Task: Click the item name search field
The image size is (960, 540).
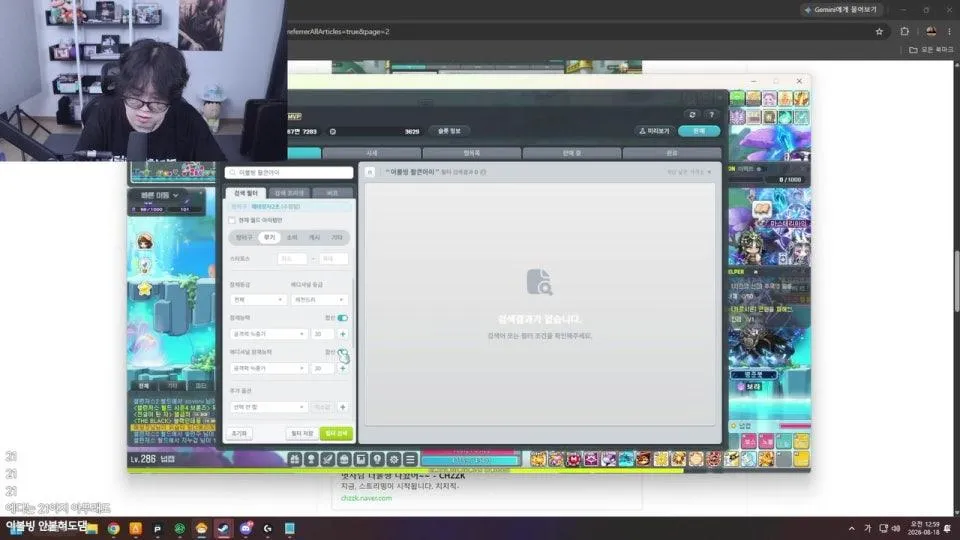Action: (289, 173)
